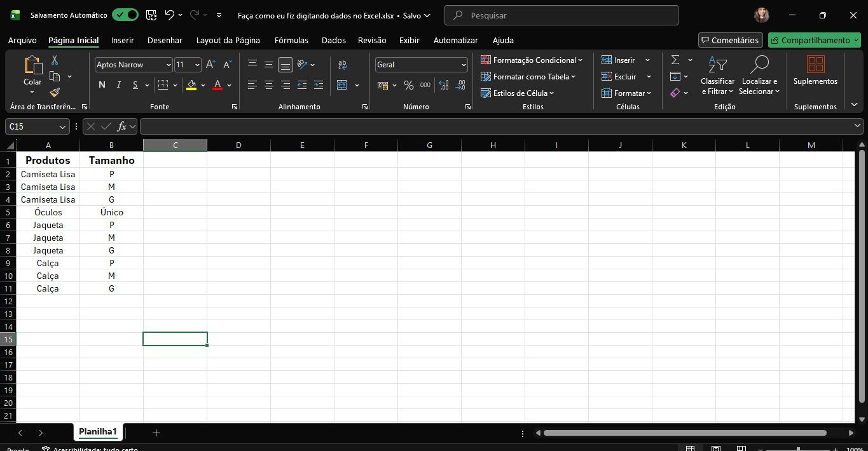Click the AutoSum sigma icon
The width and height of the screenshot is (868, 451).
pos(675,60)
